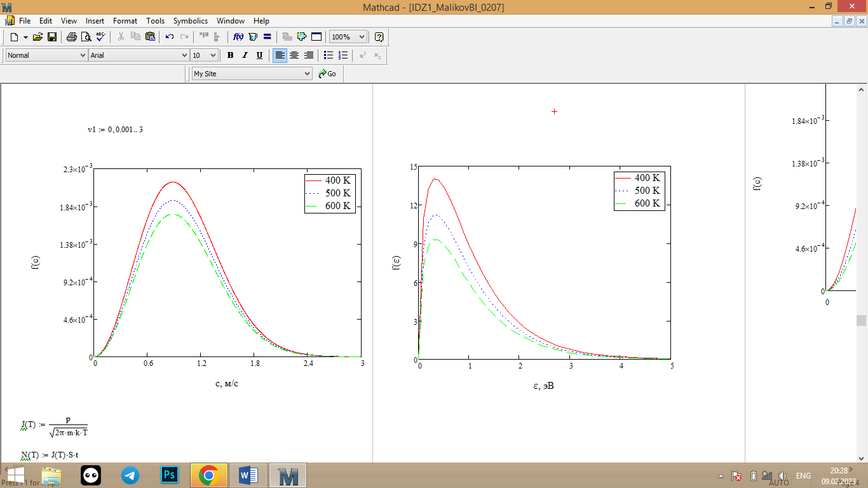Center align text
This screenshot has width=868, height=488.
click(x=294, y=55)
